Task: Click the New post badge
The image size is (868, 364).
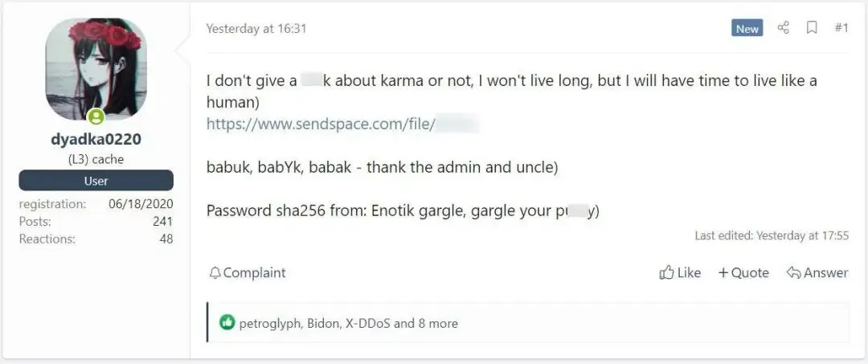Action: click(x=747, y=29)
